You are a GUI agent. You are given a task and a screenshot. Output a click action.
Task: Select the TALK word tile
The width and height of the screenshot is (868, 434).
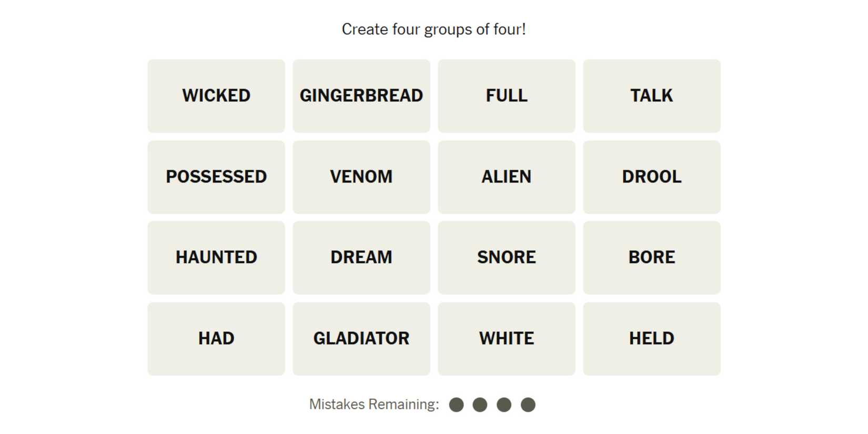[x=652, y=96]
